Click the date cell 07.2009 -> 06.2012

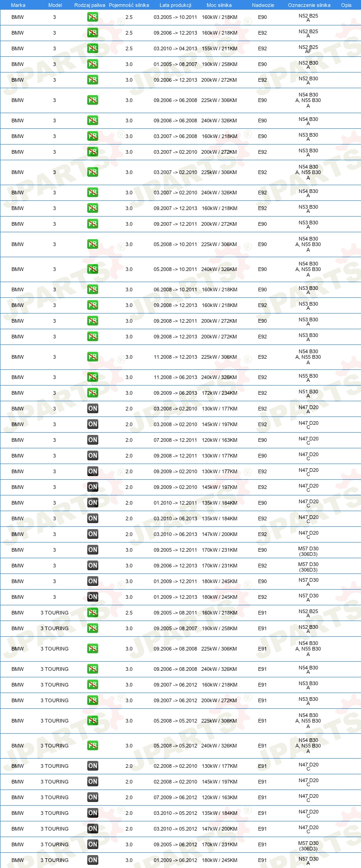(175, 797)
